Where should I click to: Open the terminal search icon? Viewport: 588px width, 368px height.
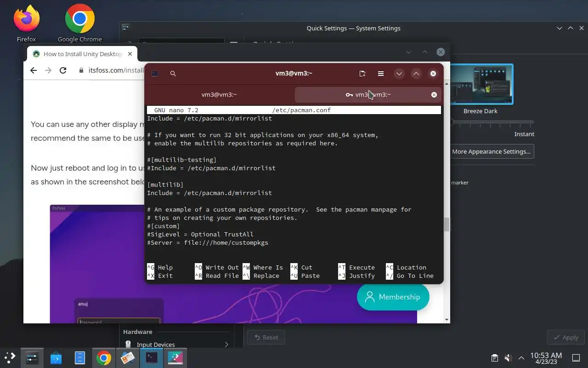click(x=173, y=74)
